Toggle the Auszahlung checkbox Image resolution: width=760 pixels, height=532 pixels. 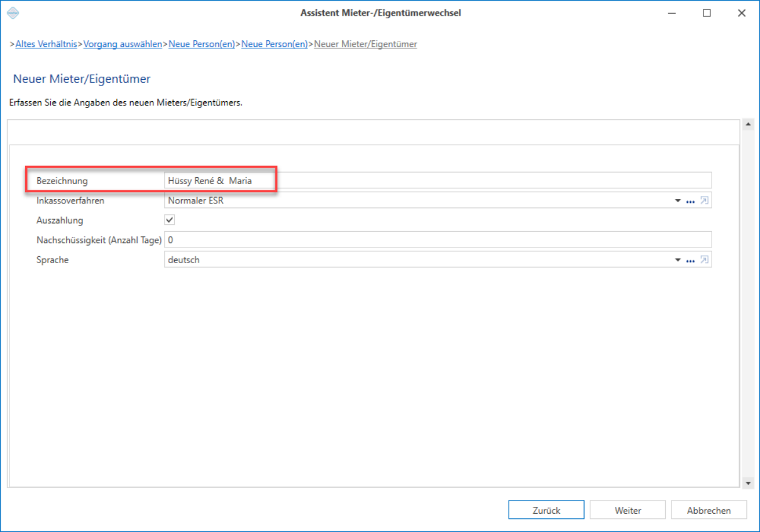point(169,220)
